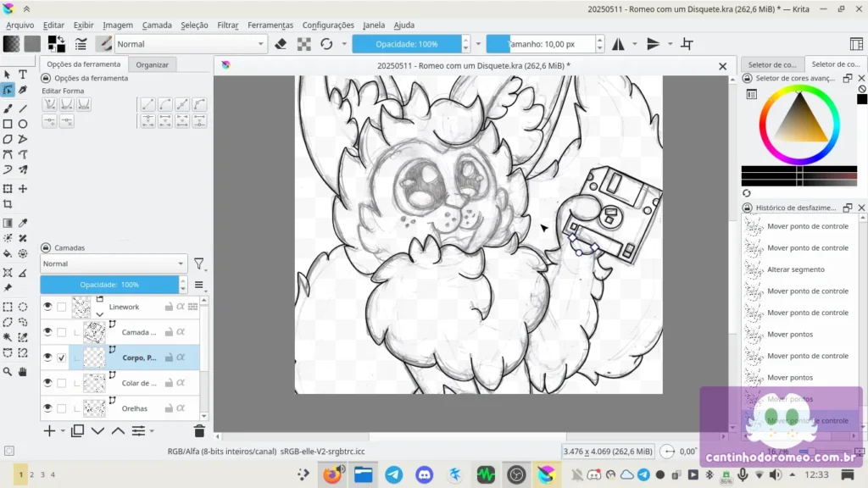Add a new layer with plus button

coord(49,430)
